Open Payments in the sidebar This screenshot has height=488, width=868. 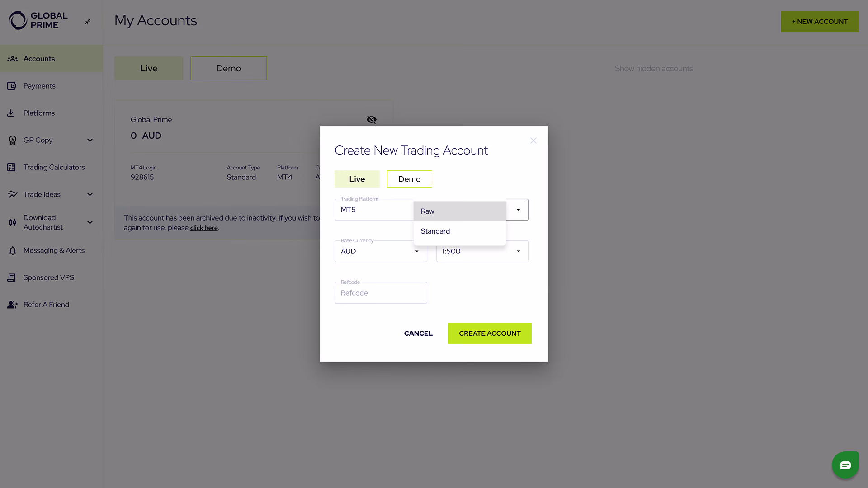coord(51,86)
